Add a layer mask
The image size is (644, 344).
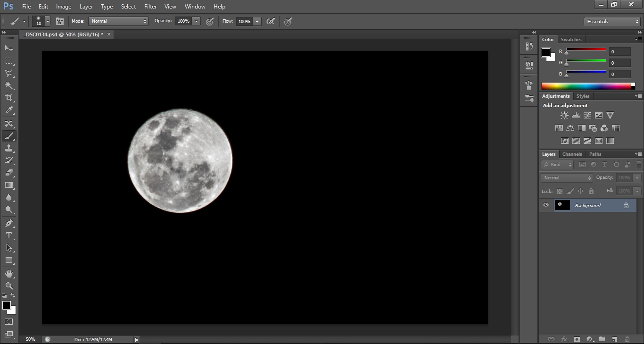(x=577, y=339)
